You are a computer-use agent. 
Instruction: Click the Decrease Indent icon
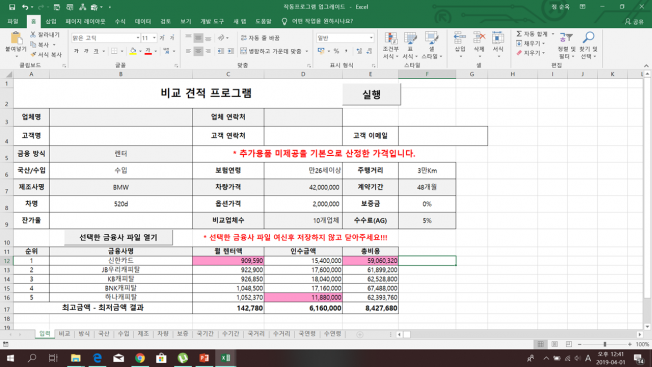[x=220, y=51]
